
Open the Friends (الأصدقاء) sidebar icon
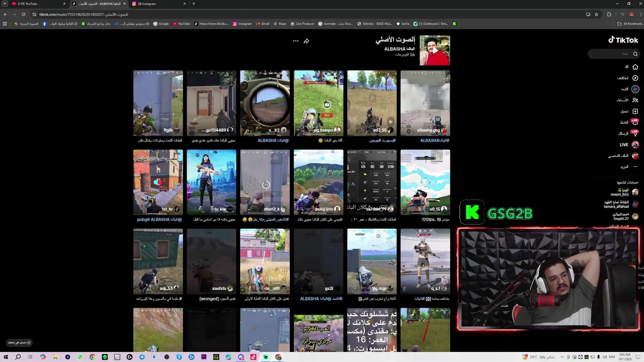point(635,100)
